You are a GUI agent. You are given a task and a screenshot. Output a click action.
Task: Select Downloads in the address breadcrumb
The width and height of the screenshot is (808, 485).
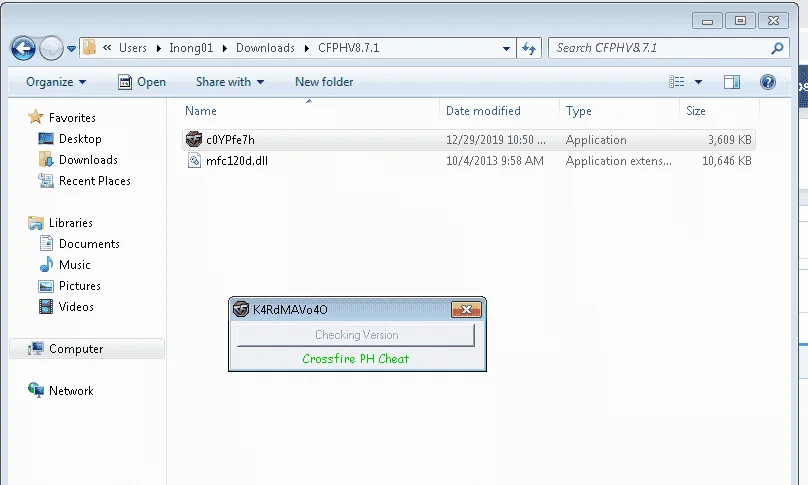click(265, 48)
